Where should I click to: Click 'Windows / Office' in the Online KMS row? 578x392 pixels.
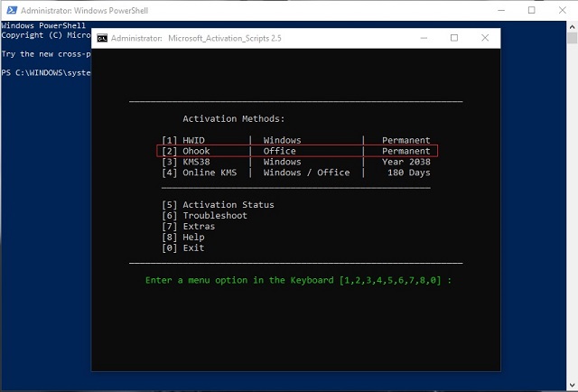[306, 173]
